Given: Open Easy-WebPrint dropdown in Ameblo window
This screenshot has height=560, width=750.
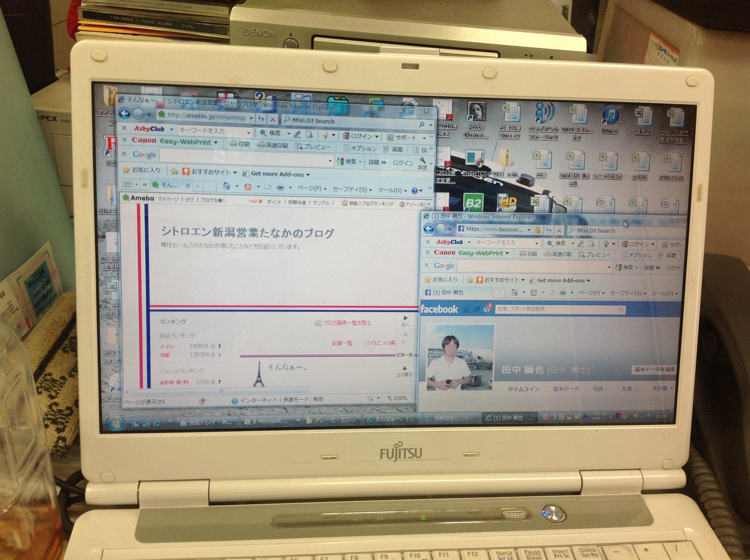Looking at the screenshot, I should (216, 142).
